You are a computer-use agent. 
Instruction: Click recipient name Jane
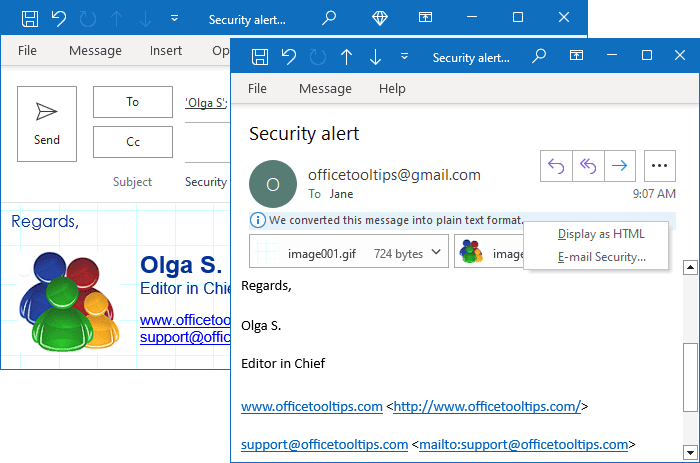342,194
